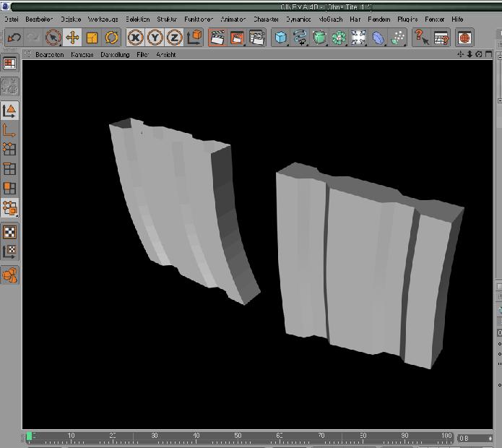
Task: Click the viewport move camera icon
Action: click(x=460, y=54)
